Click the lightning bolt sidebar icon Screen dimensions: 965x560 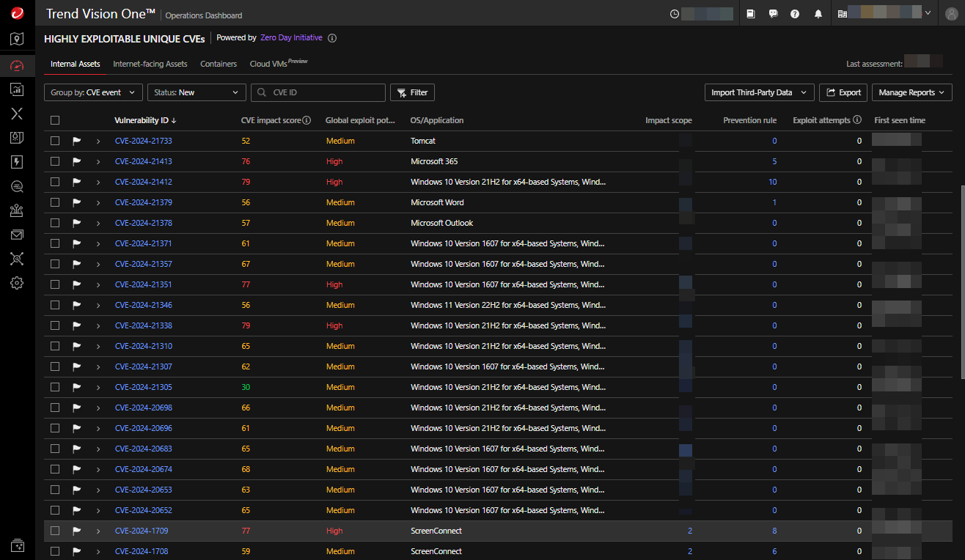(17, 162)
